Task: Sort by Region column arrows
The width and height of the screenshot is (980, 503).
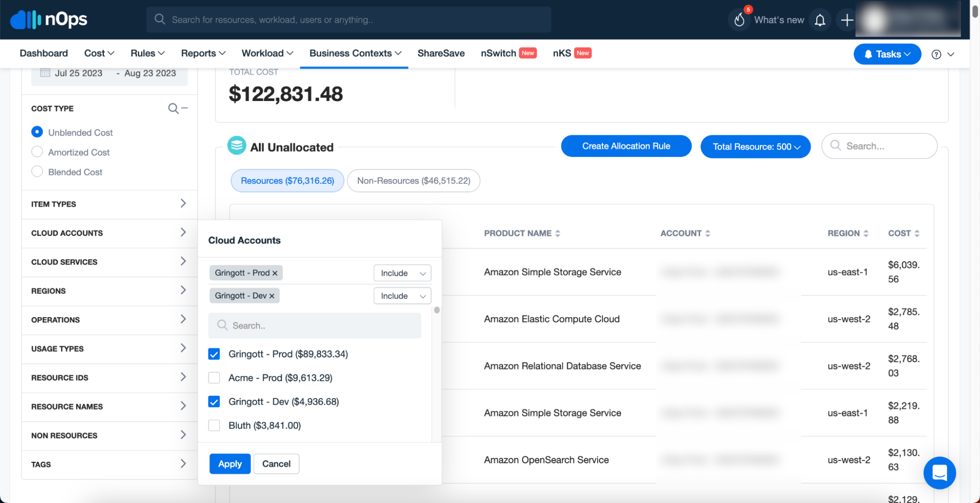Action: pos(866,233)
